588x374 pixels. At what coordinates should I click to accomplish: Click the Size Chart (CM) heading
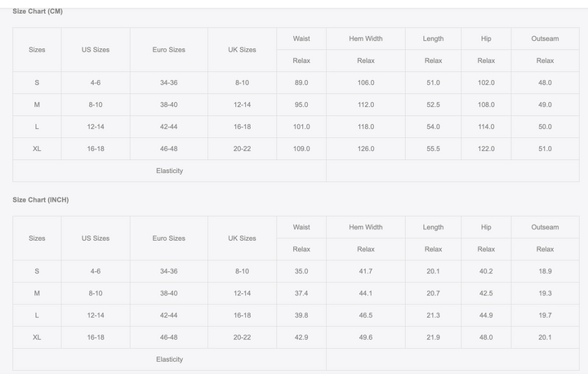pos(38,11)
